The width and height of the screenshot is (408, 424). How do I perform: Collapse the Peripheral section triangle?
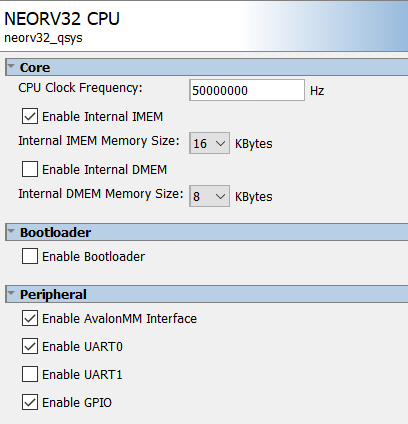pyautogui.click(x=11, y=293)
